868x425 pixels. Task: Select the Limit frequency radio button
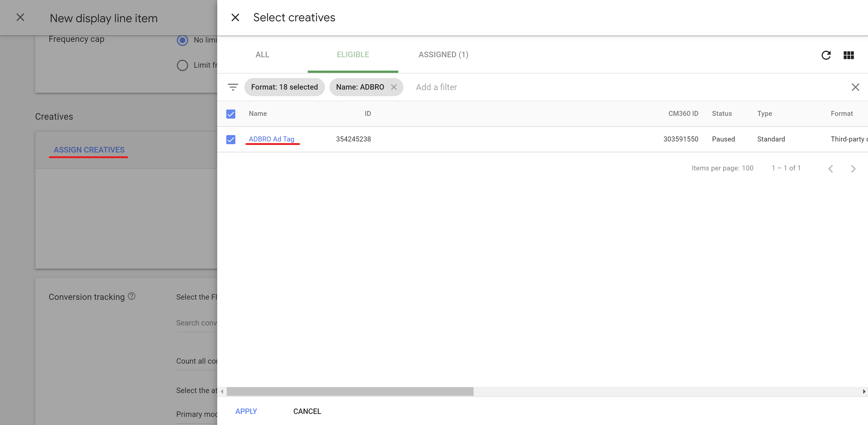tap(182, 65)
